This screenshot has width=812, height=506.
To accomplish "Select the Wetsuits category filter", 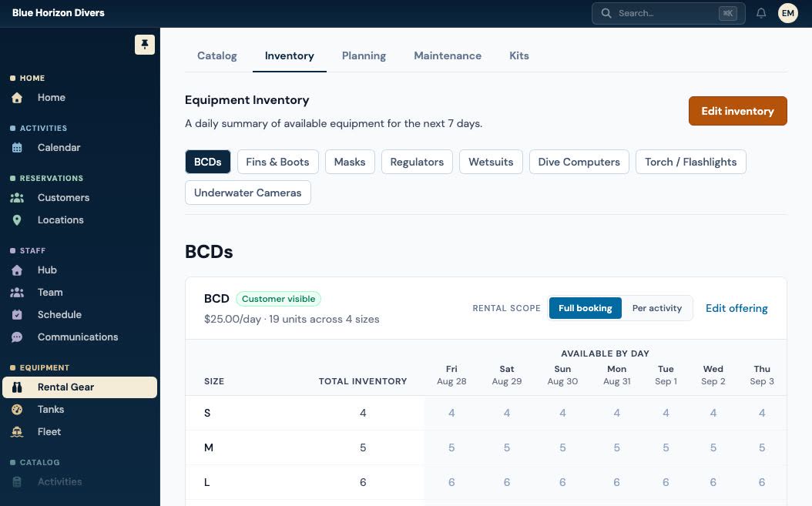I will coord(491,162).
